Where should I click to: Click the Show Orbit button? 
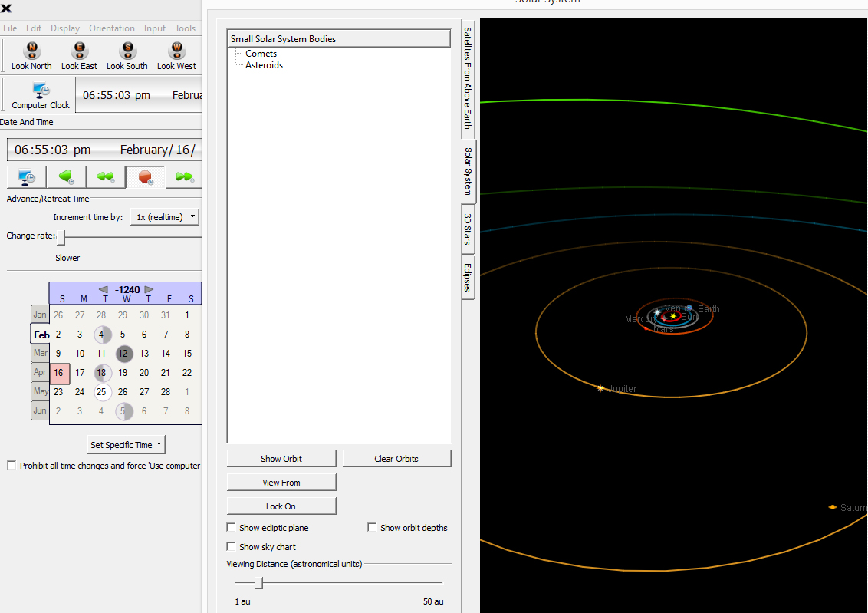281,459
